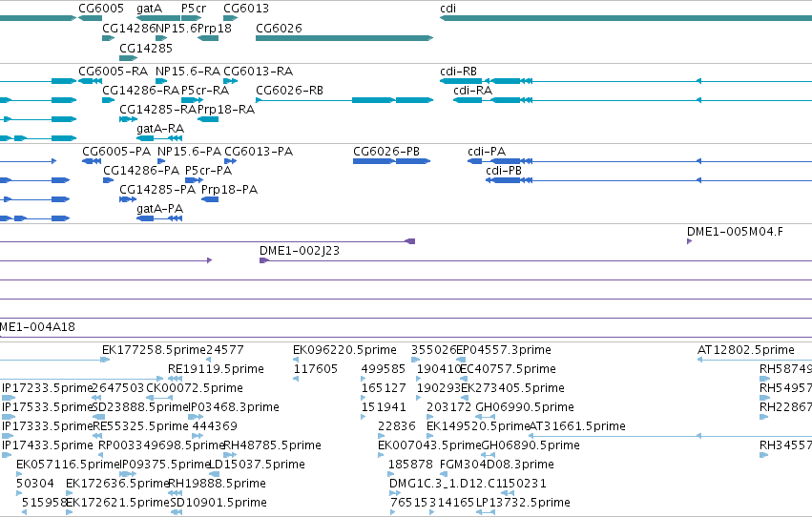Click the 151941 EST label
Image resolution: width=812 pixels, height=517 pixels.
click(x=384, y=407)
